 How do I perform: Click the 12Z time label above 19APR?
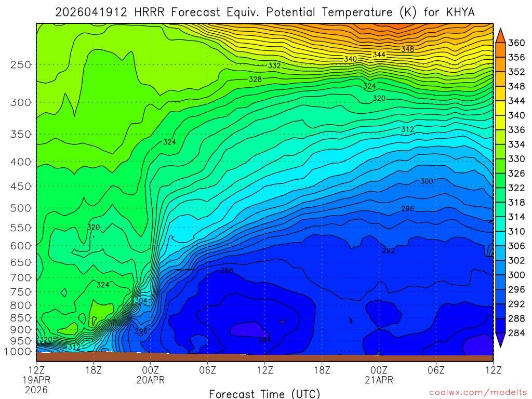coord(36,370)
